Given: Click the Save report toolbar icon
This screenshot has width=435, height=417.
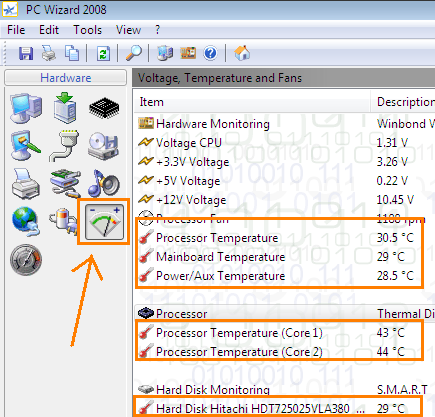Looking at the screenshot, I should click(x=26, y=53).
